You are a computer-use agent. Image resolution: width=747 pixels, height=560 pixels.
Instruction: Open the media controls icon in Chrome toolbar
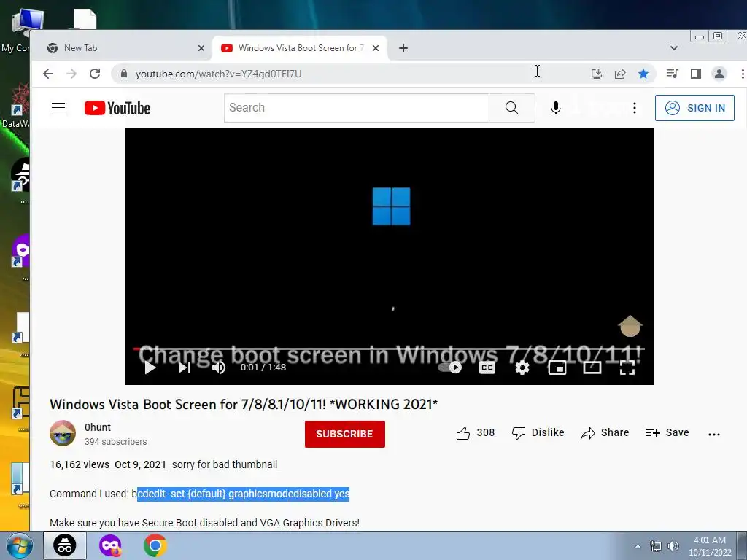tap(672, 74)
